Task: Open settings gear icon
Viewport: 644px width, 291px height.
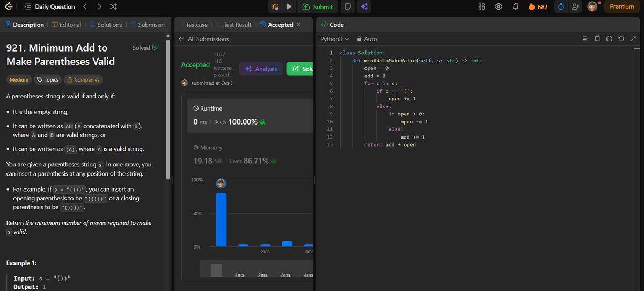Action: (499, 6)
